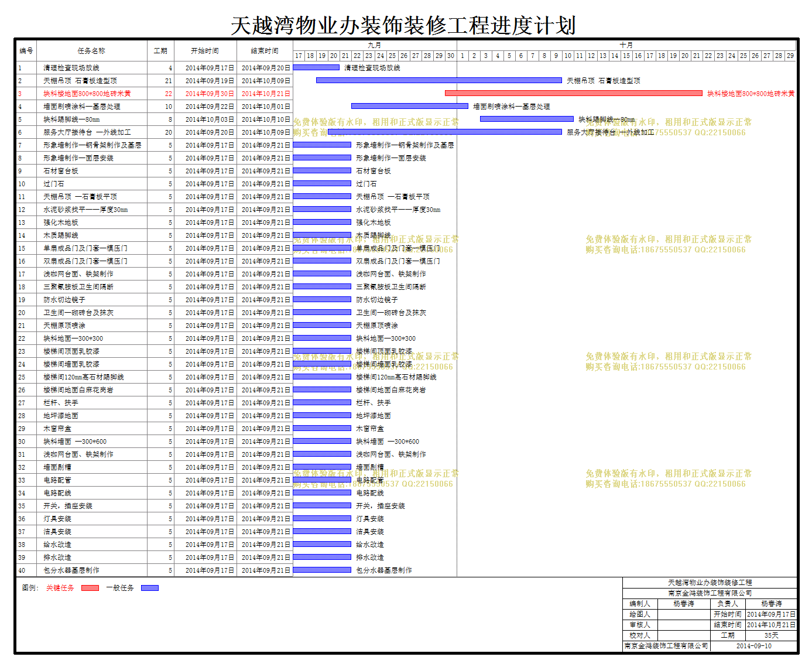Select the Gantt bar for 块料踢脚线—80mm

tap(527, 119)
